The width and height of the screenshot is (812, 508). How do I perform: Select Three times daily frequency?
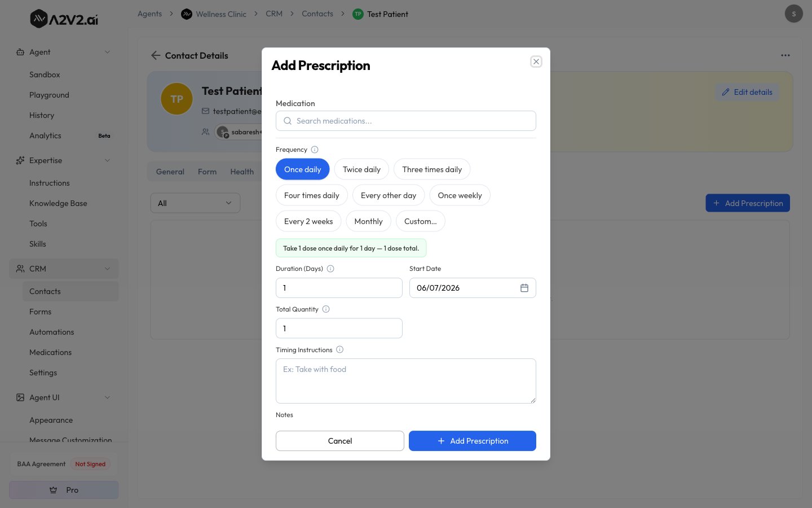(x=432, y=169)
